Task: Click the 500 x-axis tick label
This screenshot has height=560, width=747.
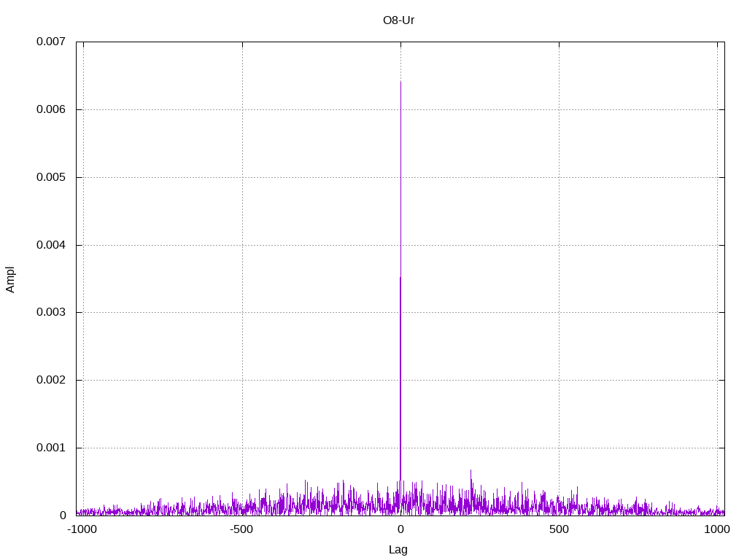Action: [x=559, y=529]
